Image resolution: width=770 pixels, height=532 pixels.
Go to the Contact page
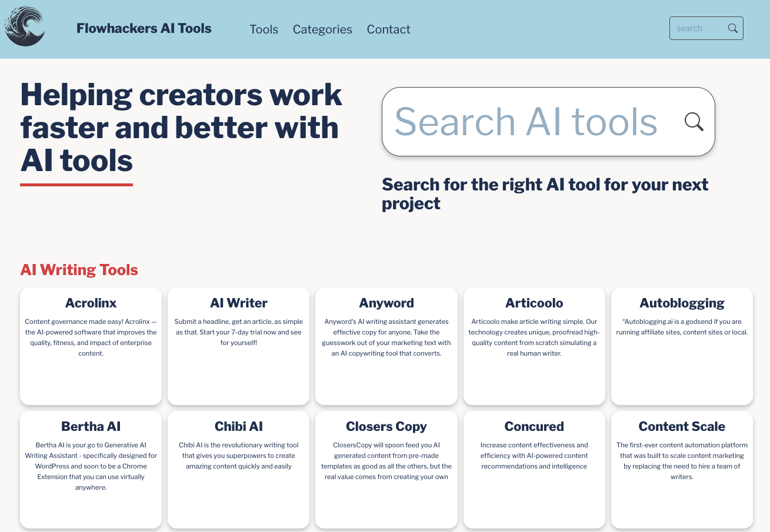[x=388, y=29]
